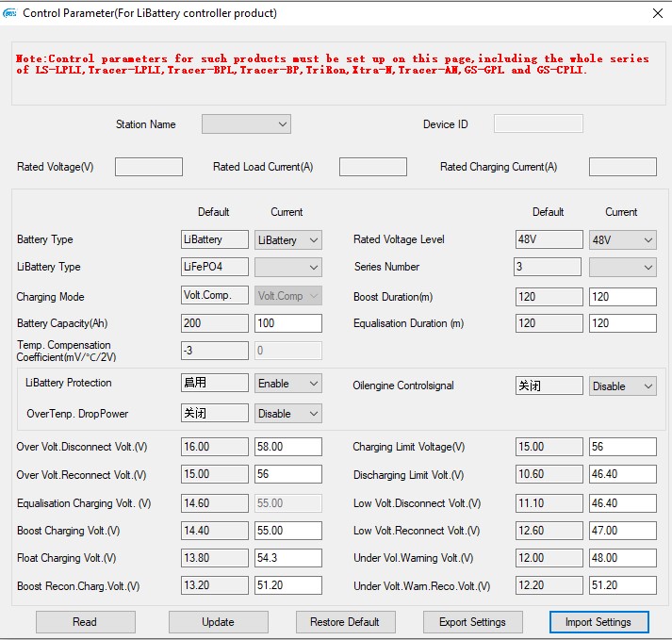672x640 pixels.
Task: Click the Import Settings button
Action: click(x=598, y=622)
